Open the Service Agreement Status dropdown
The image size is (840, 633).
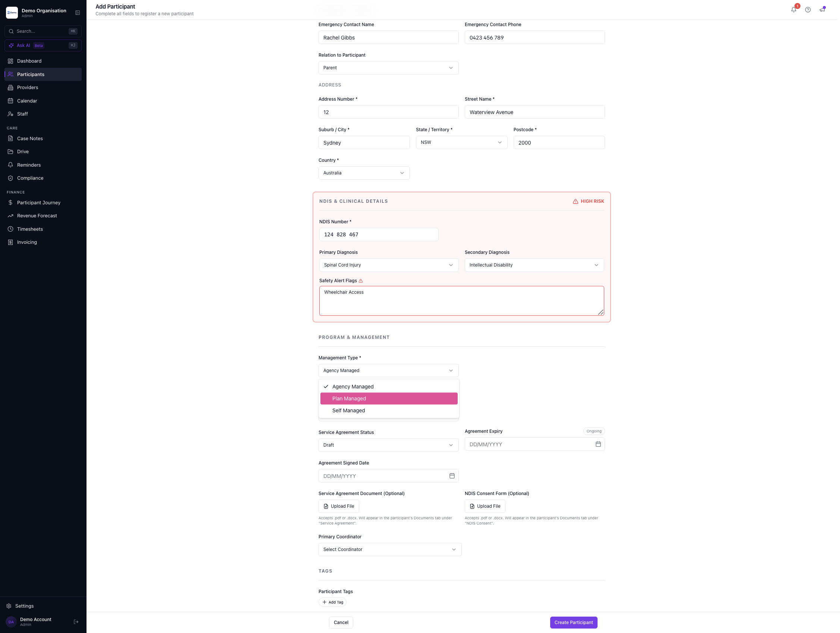tap(388, 445)
